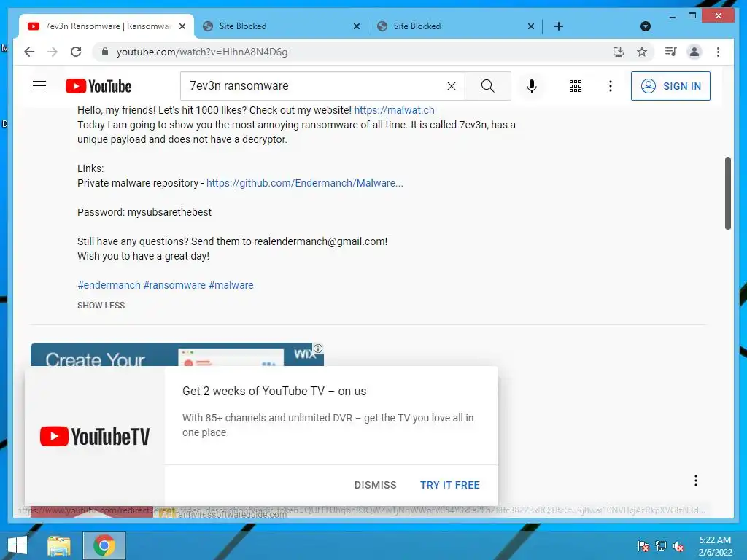The image size is (747, 560).
Task: Click the page vertical scrollbar thumb
Action: 728,192
